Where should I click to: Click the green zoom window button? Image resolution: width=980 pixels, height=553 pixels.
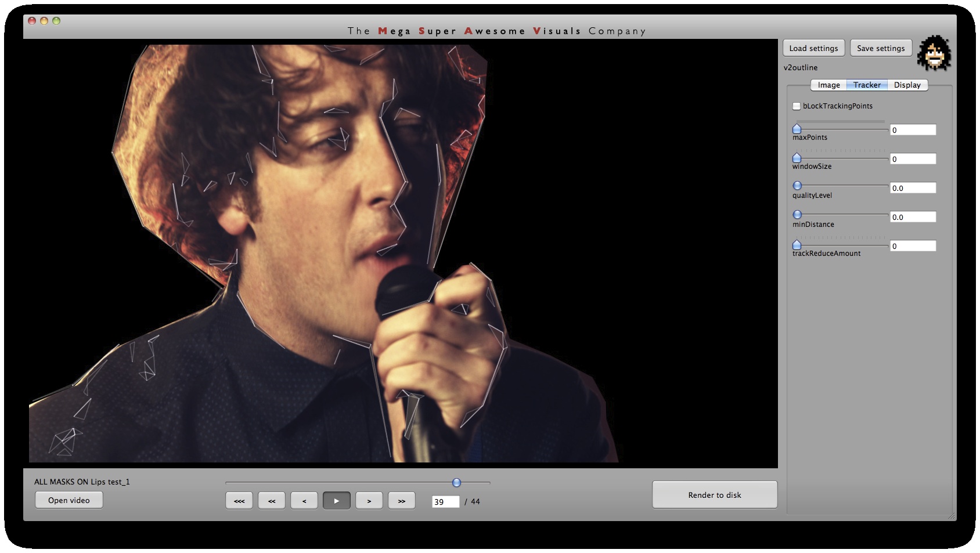pos(56,21)
